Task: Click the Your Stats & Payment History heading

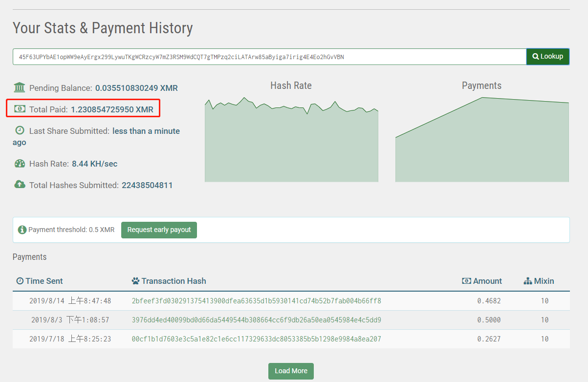Action: click(103, 28)
